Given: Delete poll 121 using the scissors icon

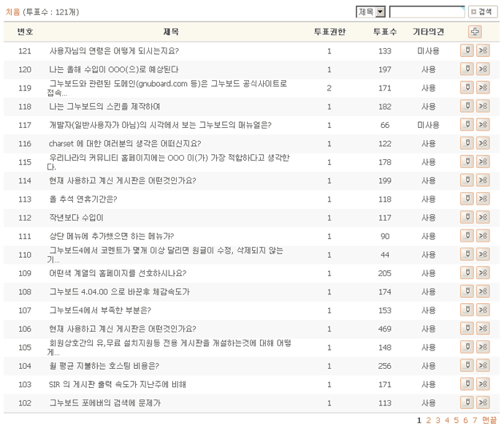Looking at the screenshot, I should point(483,50).
